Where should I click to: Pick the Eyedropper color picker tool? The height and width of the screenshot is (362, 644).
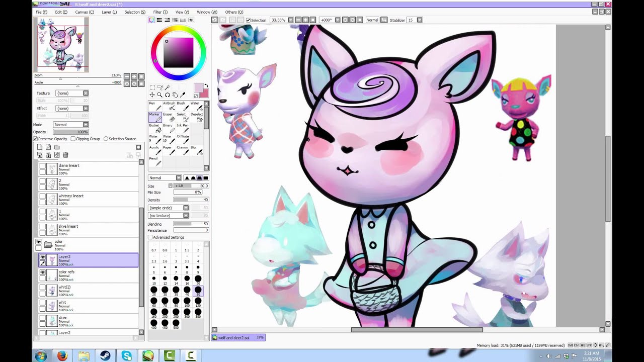(x=182, y=95)
